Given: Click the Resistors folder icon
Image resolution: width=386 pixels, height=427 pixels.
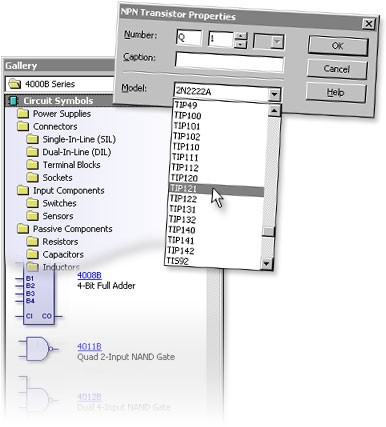Looking at the screenshot, I should point(32,241).
